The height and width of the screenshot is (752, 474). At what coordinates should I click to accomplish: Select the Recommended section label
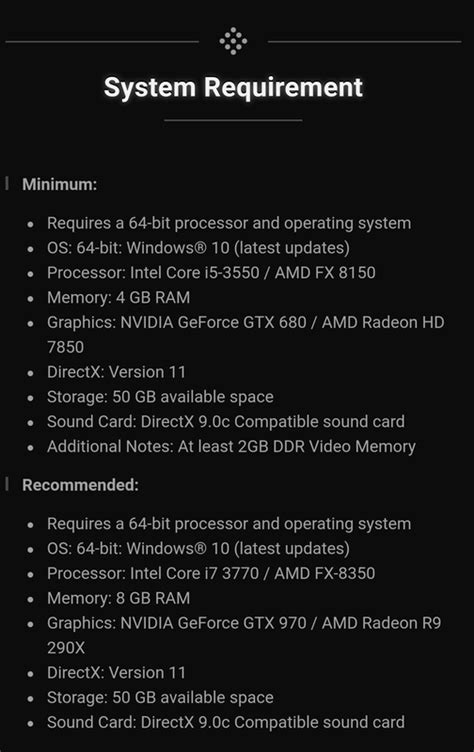(x=80, y=485)
